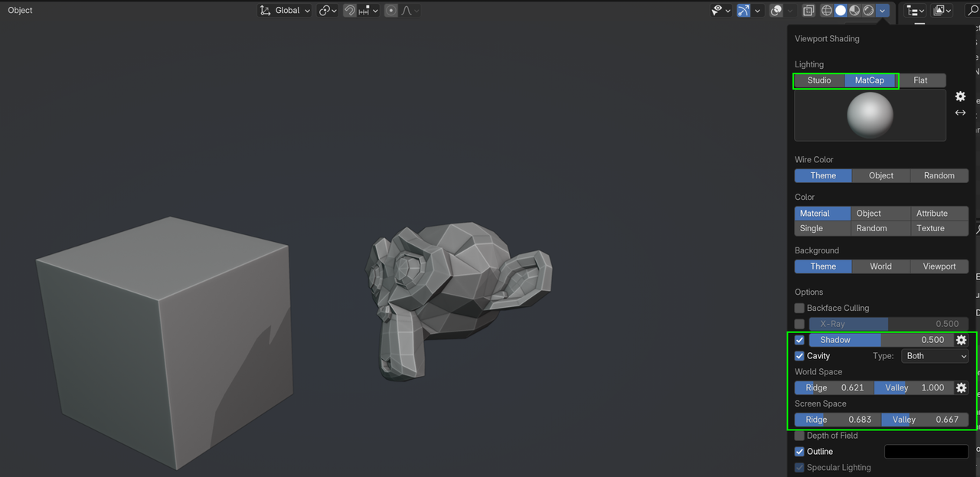
Task: Open the Outline color swatch
Action: 926,452
